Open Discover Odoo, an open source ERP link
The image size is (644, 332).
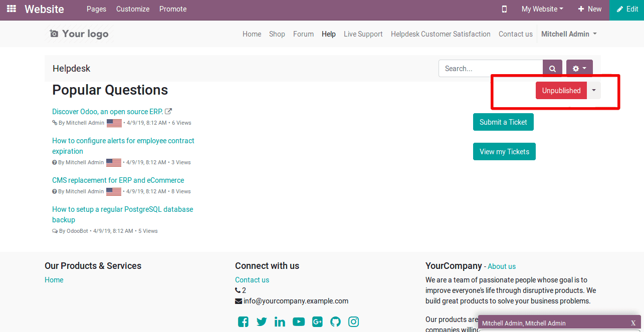pyautogui.click(x=107, y=112)
